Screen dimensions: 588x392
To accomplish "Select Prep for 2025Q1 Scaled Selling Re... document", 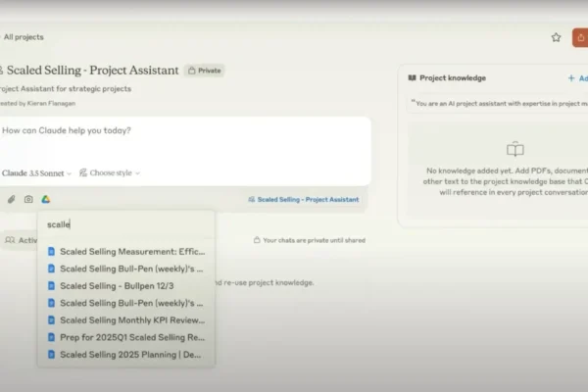I will coord(126,337).
